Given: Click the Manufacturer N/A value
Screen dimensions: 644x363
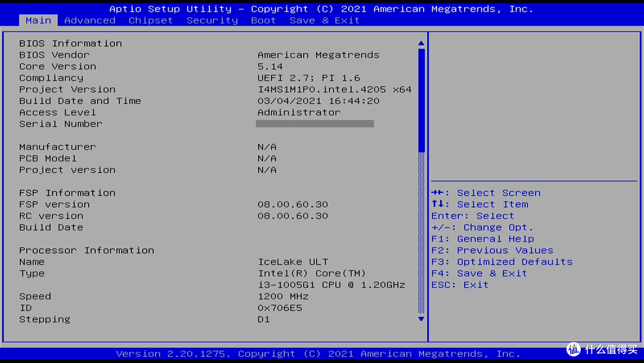Looking at the screenshot, I should coord(267,147).
